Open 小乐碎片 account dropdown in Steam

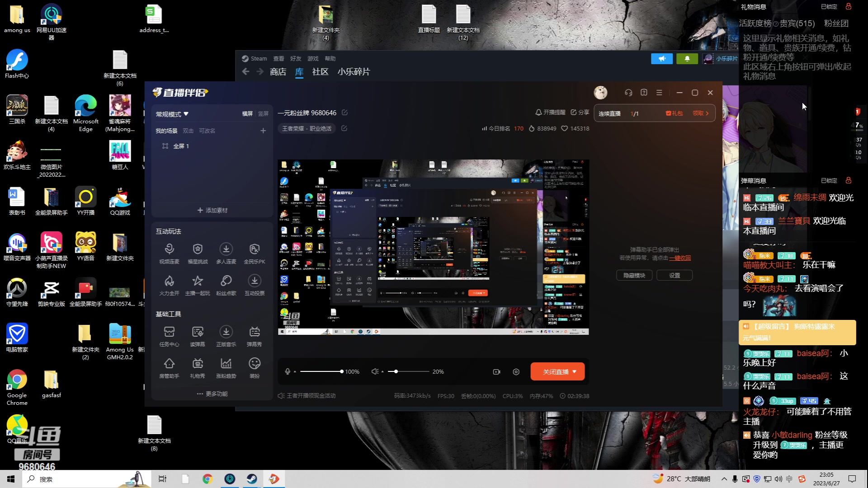(x=721, y=59)
